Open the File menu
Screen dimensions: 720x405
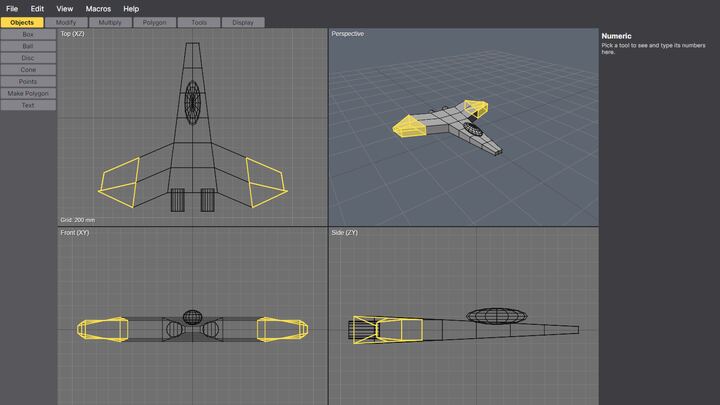coord(12,9)
